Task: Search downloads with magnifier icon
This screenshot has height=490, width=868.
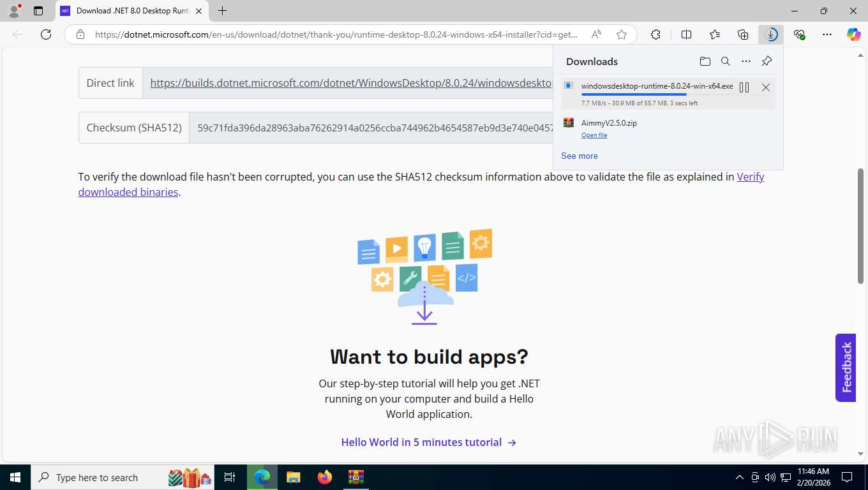Action: 726,61
